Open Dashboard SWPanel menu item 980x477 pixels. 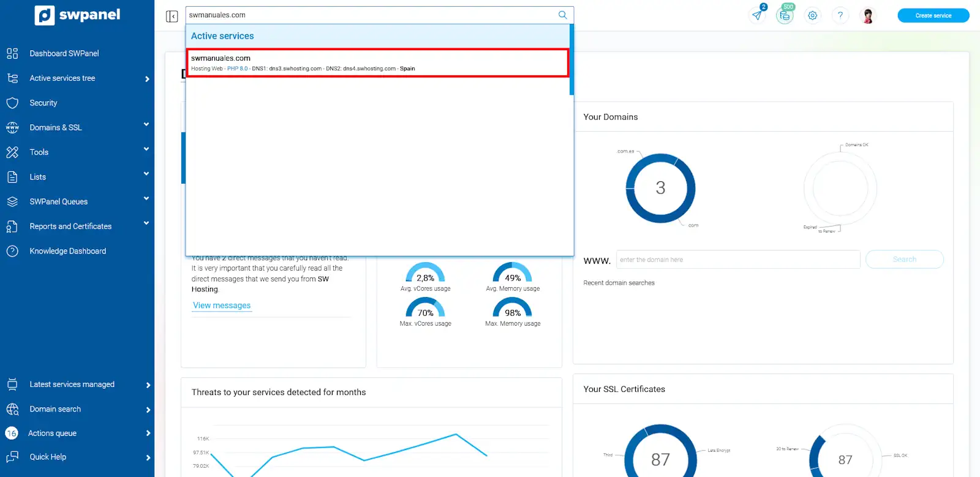point(64,54)
